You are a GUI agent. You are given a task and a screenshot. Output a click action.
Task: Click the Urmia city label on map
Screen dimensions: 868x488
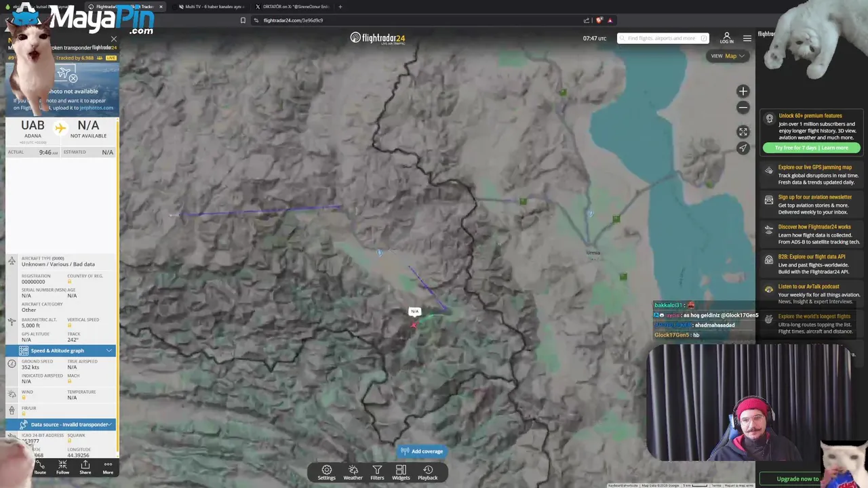coord(593,253)
